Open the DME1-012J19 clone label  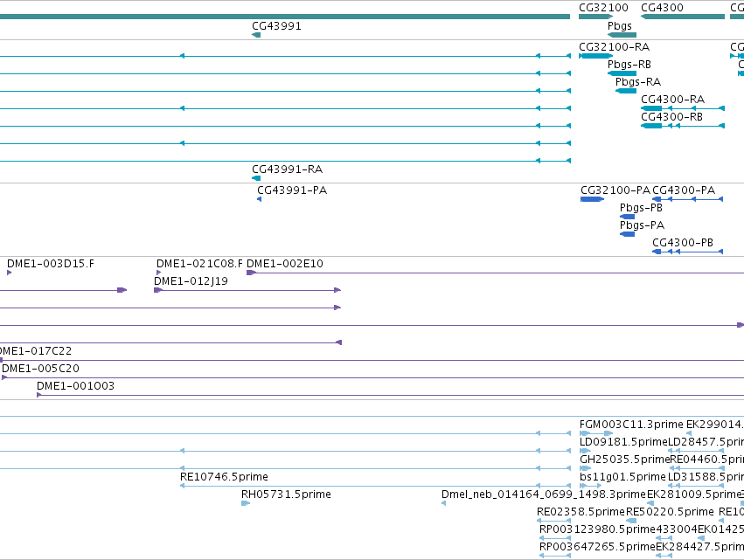tap(191, 281)
